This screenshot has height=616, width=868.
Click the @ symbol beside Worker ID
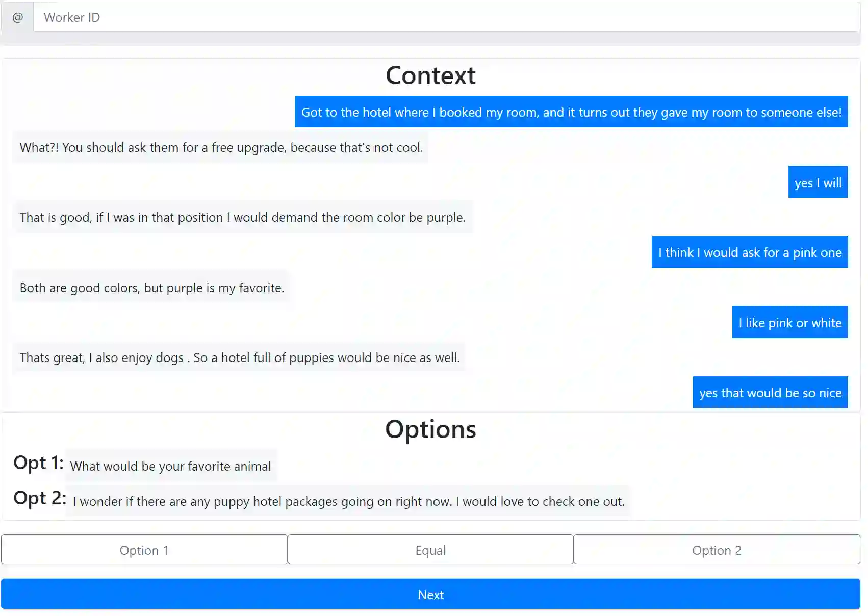(x=17, y=17)
